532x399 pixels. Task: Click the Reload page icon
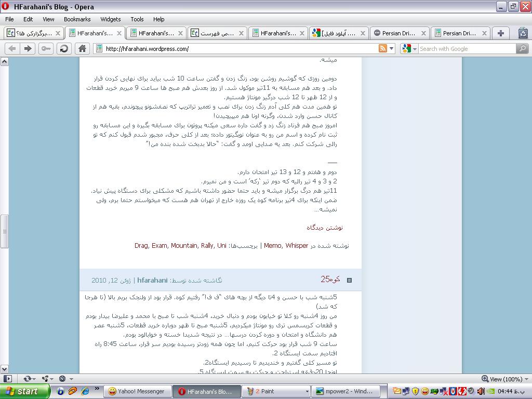[x=64, y=48]
